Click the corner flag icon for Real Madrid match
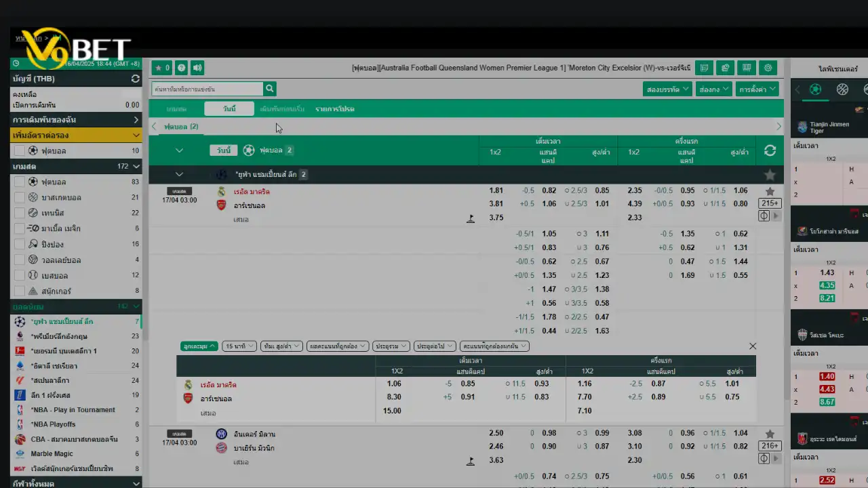Screen dimensions: 868x488 (471, 218)
